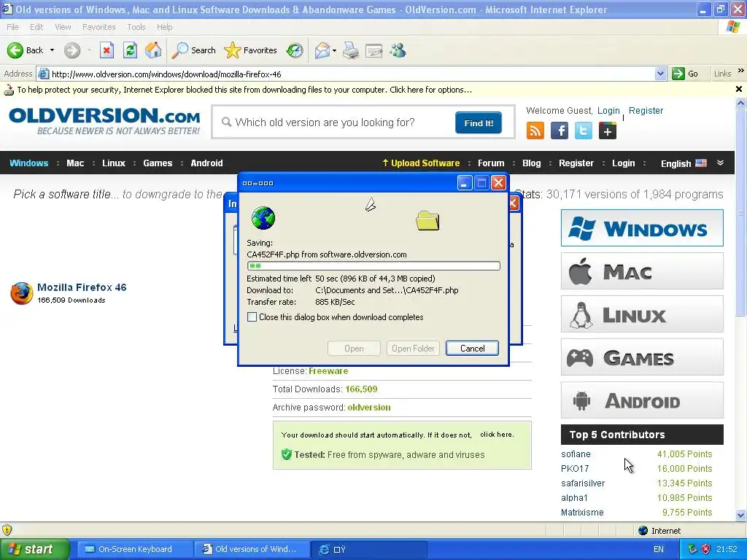Viewport: 747px width, 560px height.
Task: Click the green Go button
Action: pyautogui.click(x=685, y=74)
